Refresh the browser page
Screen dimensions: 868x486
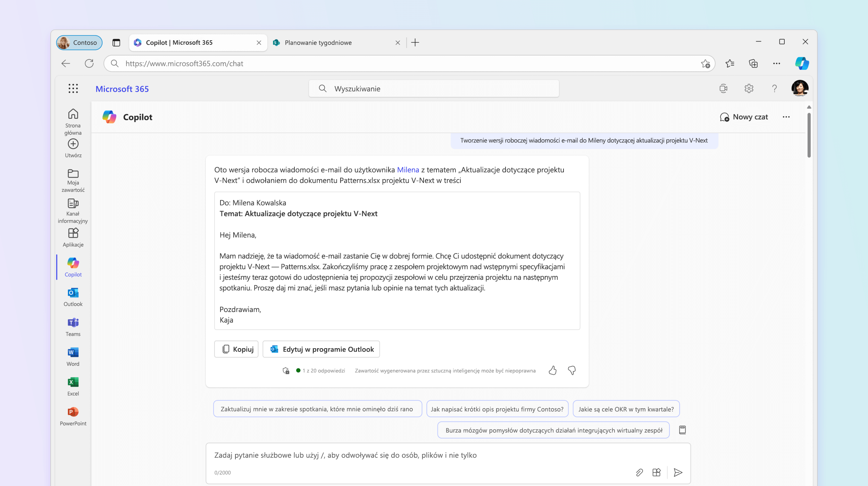[x=89, y=64]
